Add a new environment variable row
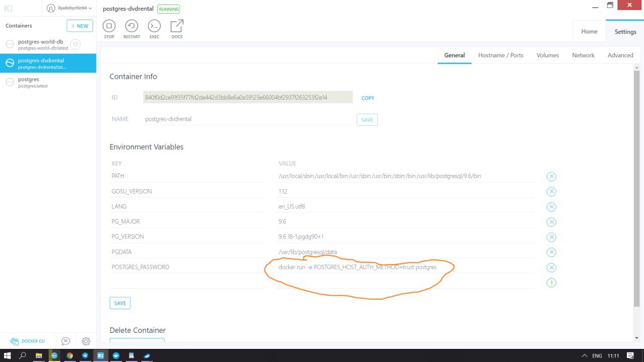Screen dimensions: 644x362 click(551, 283)
